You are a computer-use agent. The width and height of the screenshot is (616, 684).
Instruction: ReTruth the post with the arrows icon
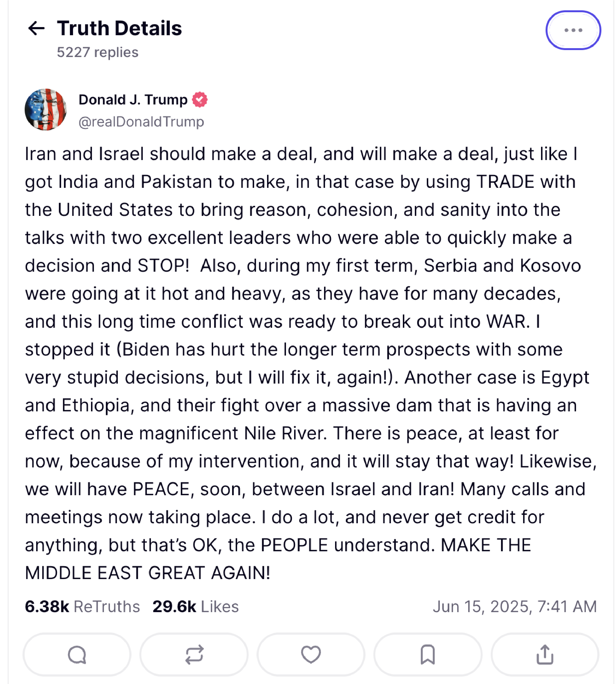pos(194,654)
